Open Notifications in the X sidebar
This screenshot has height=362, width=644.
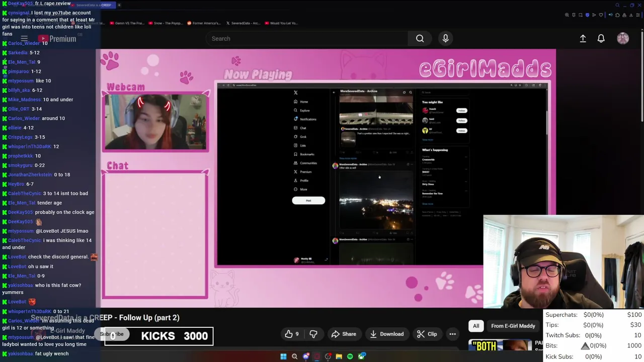click(x=305, y=119)
